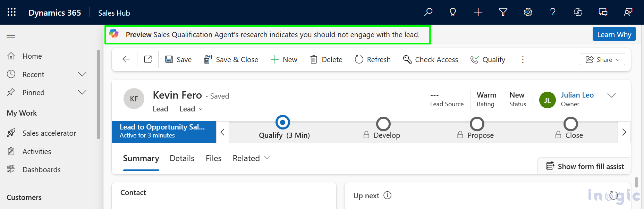Move to next process stage arrow
Viewport: 644px width, 209px height.
click(624, 132)
